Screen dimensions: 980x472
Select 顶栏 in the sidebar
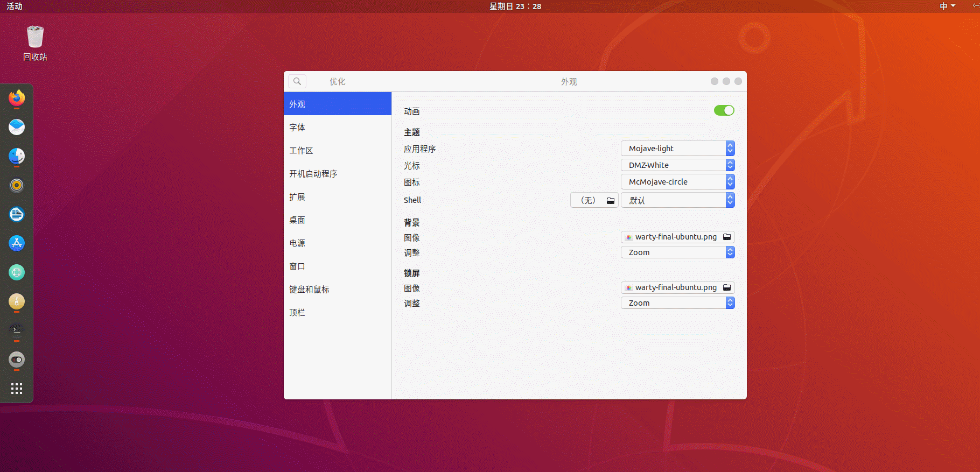(338, 312)
